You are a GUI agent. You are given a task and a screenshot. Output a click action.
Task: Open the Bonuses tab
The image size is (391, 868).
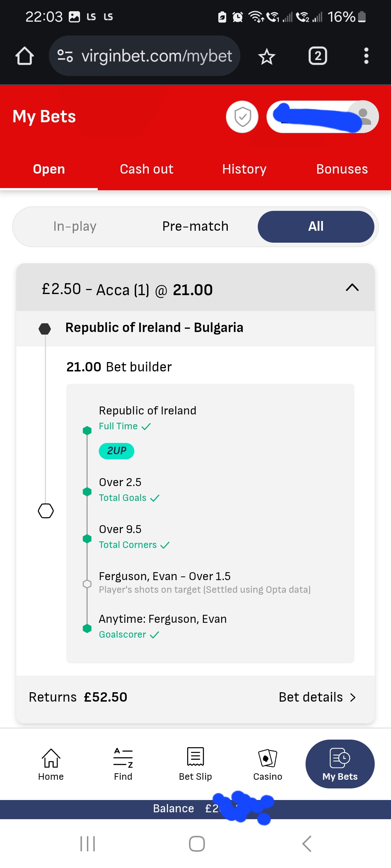pos(342,169)
